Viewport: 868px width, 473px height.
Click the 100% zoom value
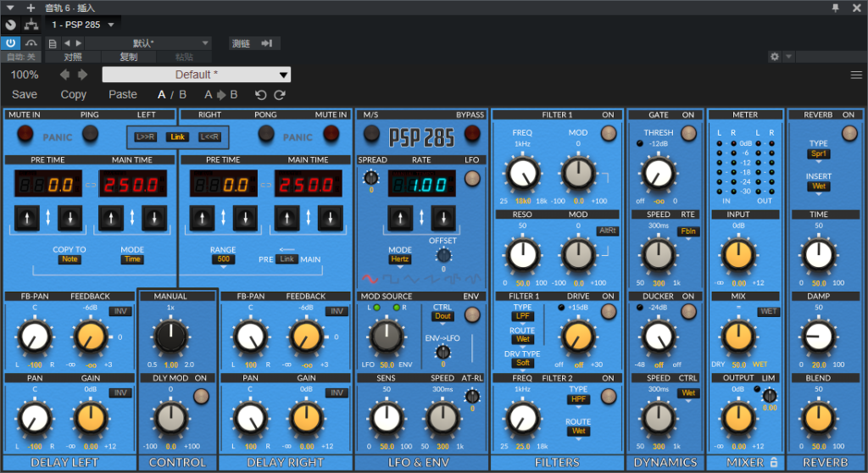tap(25, 75)
